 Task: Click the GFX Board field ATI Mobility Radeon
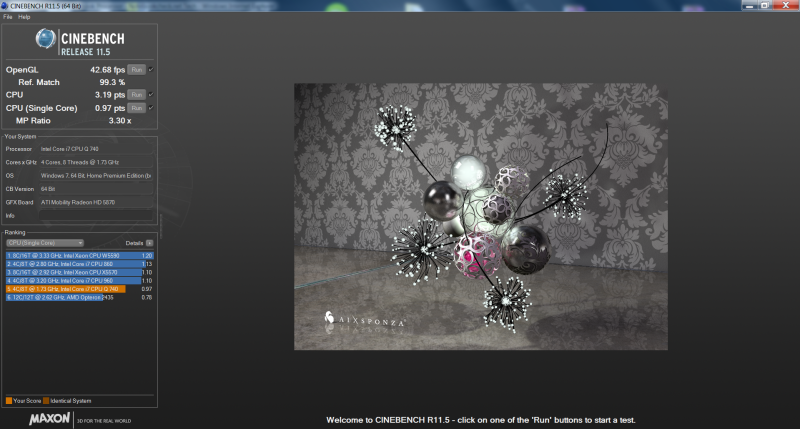click(96, 202)
